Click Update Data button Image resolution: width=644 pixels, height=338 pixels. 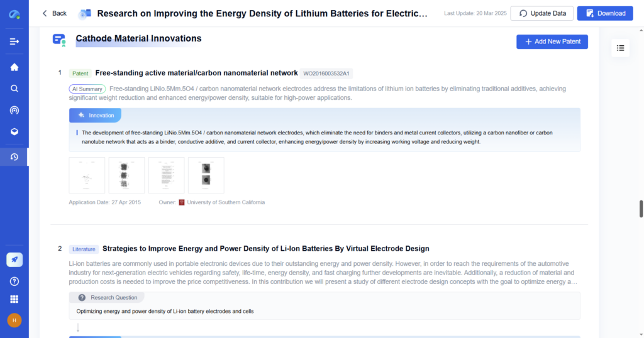pyautogui.click(x=541, y=13)
